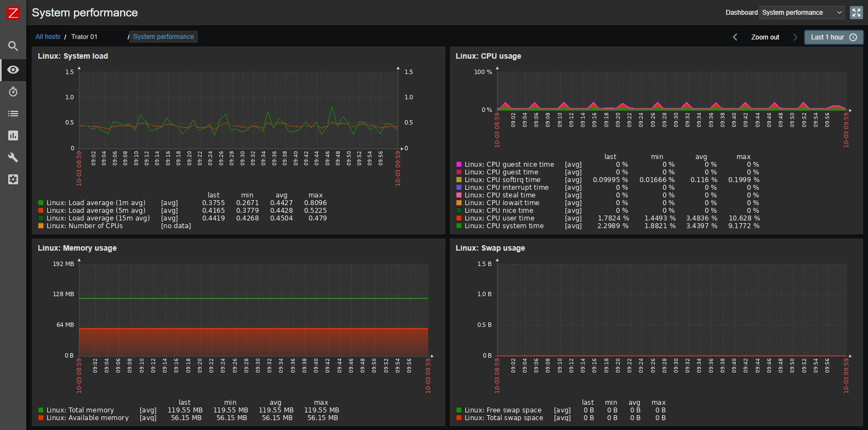Click the Load average (5m avg) red swatch
The image size is (868, 430).
(41, 211)
